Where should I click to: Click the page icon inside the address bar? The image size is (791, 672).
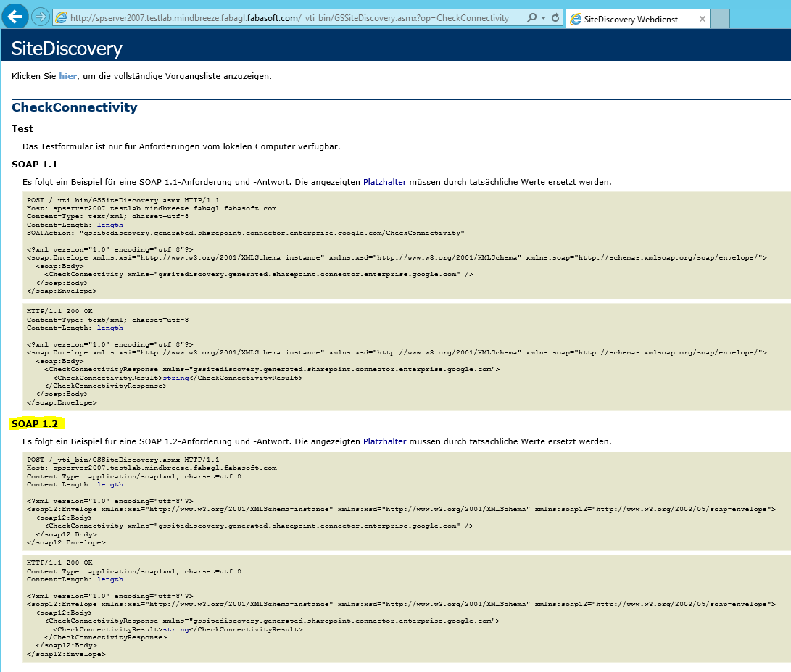click(x=62, y=18)
